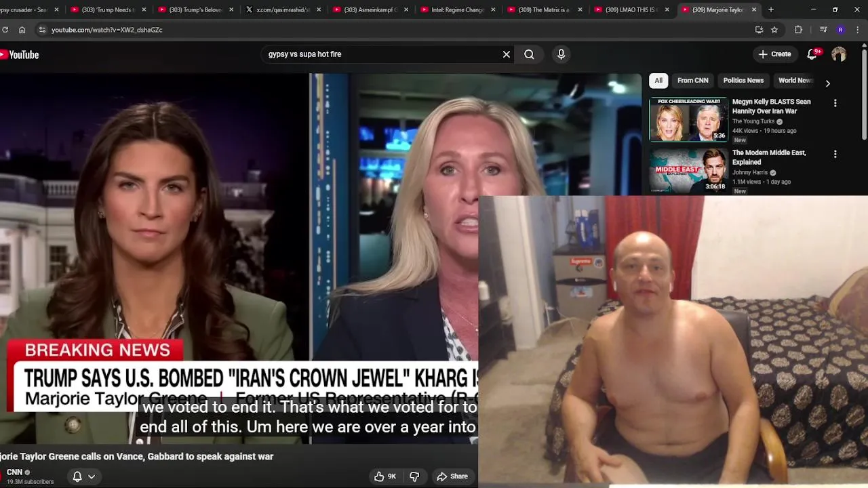
Task: Click the Middle East Explained thumbnail
Action: pyautogui.click(x=688, y=171)
